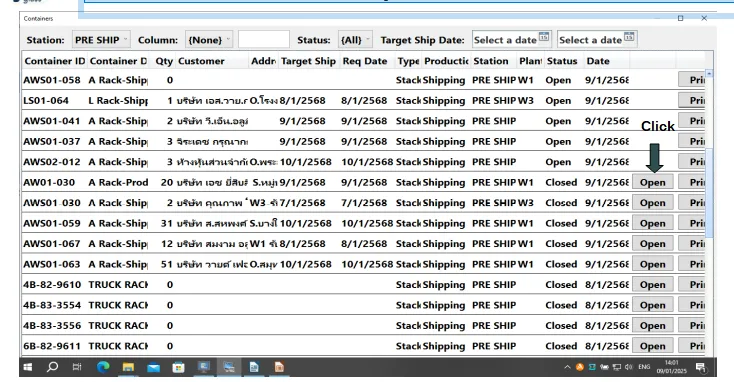The height and width of the screenshot is (382, 734).
Task: Click Print button in LS01-064 row
Action: coord(692,100)
